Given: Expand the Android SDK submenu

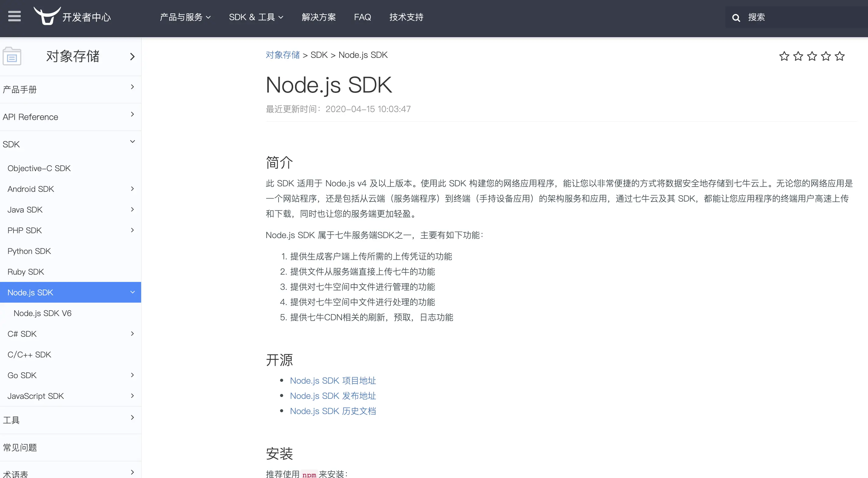Looking at the screenshot, I should coord(132,189).
